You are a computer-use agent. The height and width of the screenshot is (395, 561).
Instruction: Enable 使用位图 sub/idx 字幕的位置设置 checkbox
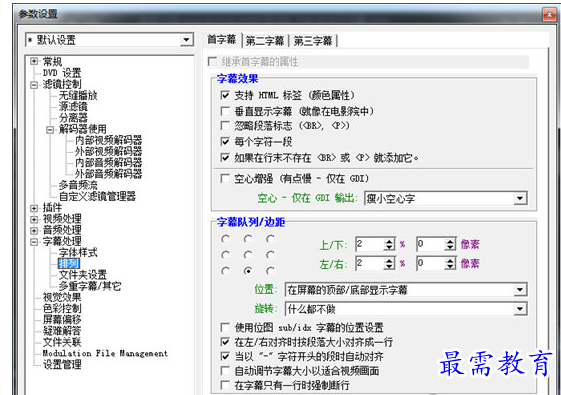(225, 327)
